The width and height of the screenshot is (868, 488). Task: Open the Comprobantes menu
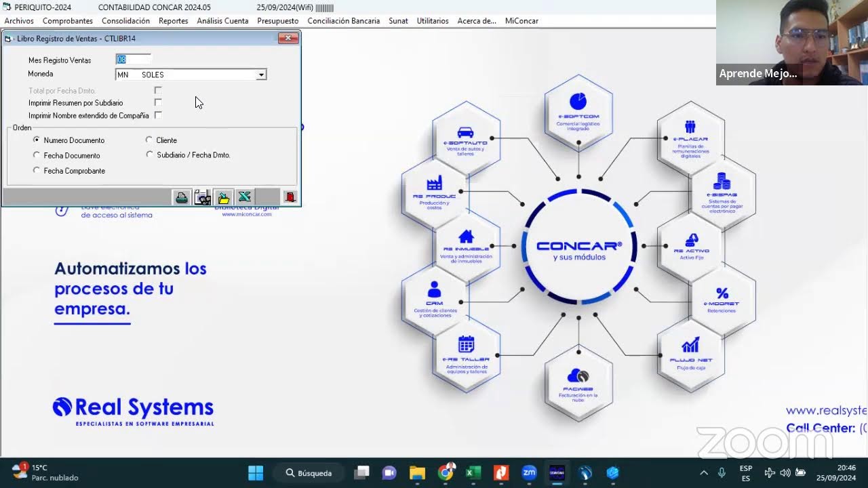pyautogui.click(x=68, y=21)
